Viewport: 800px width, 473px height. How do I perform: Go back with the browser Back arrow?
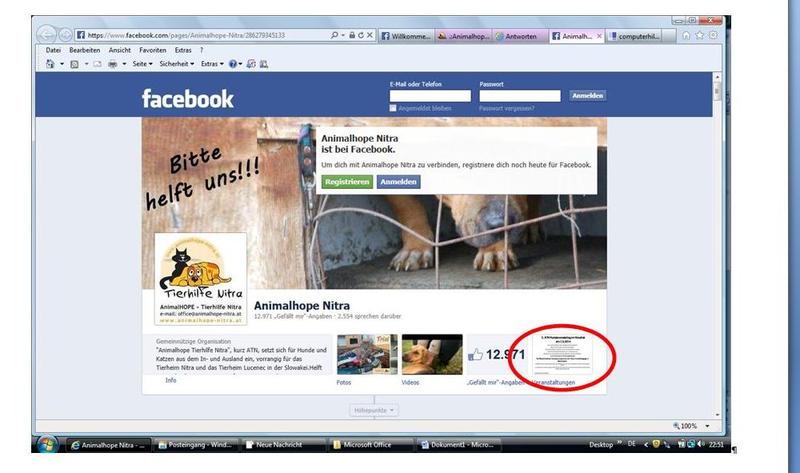coord(46,35)
